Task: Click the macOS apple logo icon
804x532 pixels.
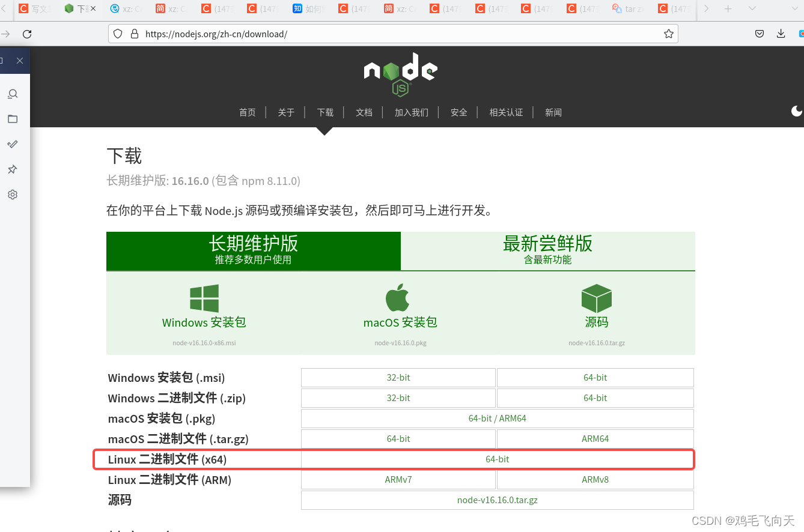Action: (x=397, y=298)
